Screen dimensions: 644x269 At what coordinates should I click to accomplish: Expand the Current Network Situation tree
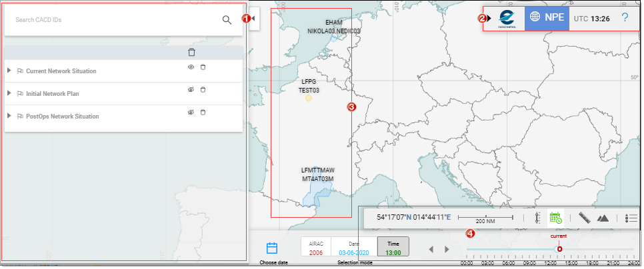(9, 71)
